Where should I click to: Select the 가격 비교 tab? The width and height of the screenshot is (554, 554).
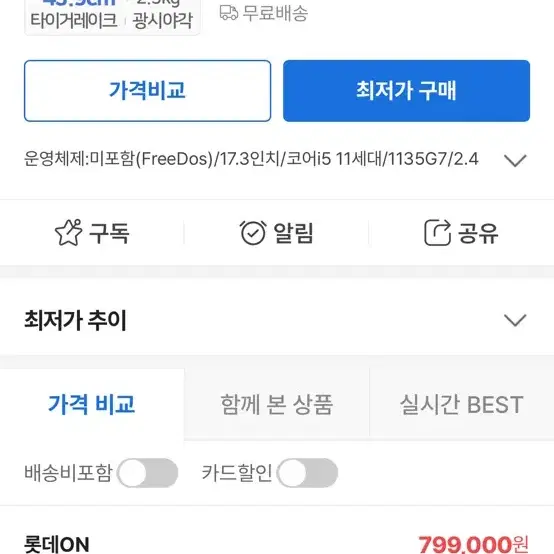(x=92, y=404)
